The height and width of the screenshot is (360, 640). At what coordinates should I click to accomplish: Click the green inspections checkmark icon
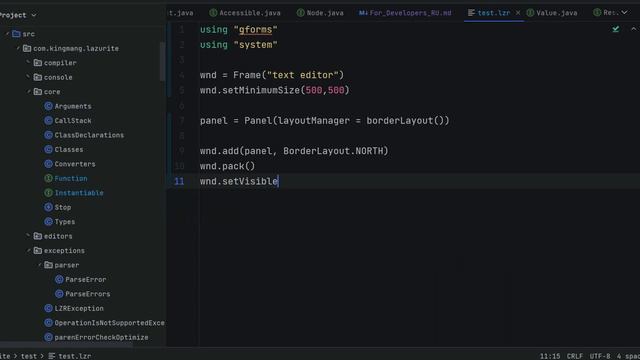[x=616, y=29]
